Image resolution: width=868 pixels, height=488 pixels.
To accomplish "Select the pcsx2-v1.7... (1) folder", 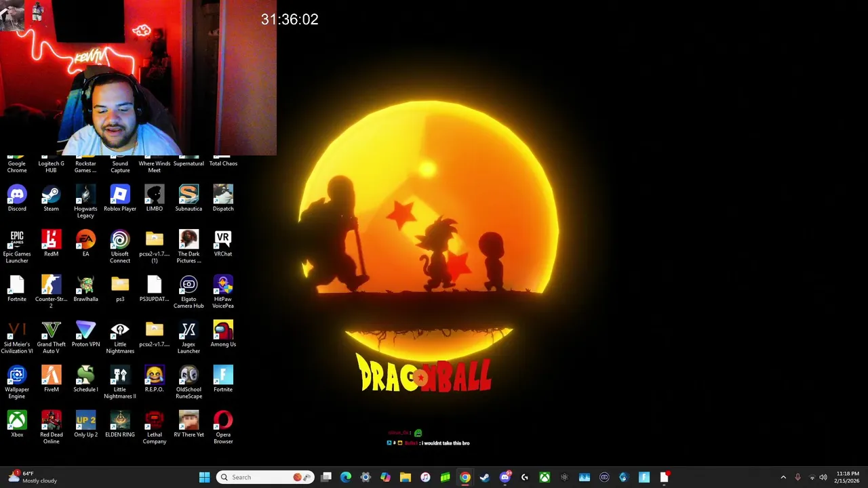I will pyautogui.click(x=155, y=247).
